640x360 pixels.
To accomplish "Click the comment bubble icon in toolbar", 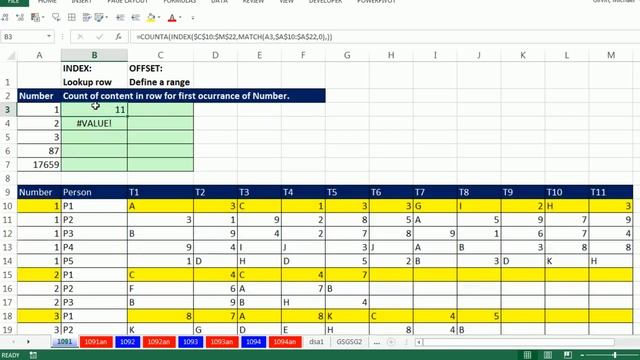I will pos(56,18).
